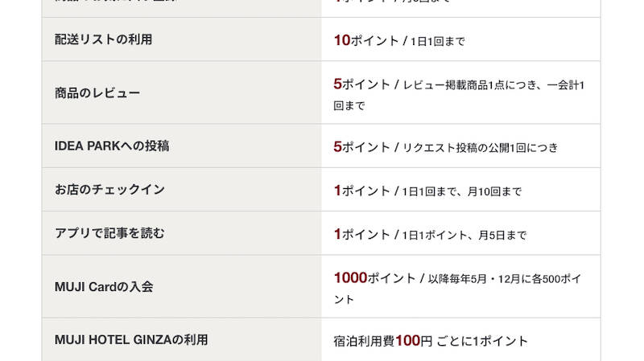The image size is (644, 361).
Task: Click the red 100 in hotel row
Action: pos(407,340)
